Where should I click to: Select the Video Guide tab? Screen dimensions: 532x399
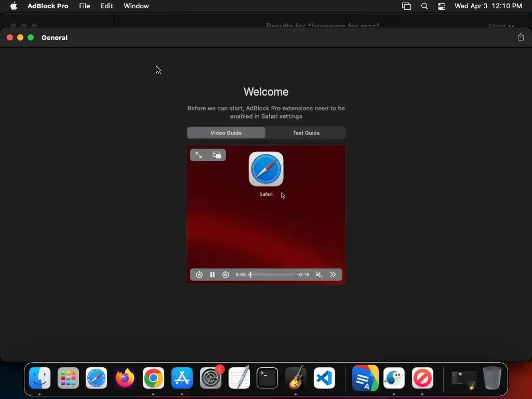tap(226, 133)
